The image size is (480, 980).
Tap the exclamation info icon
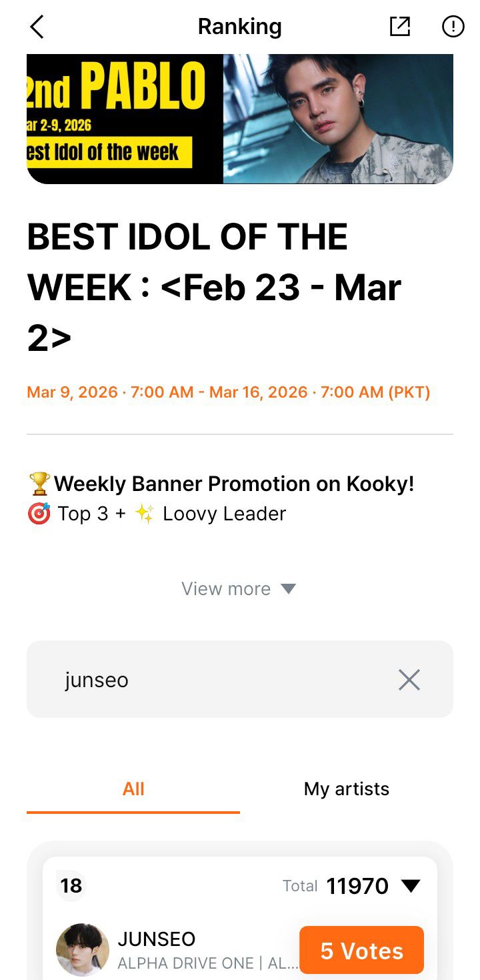(x=453, y=27)
